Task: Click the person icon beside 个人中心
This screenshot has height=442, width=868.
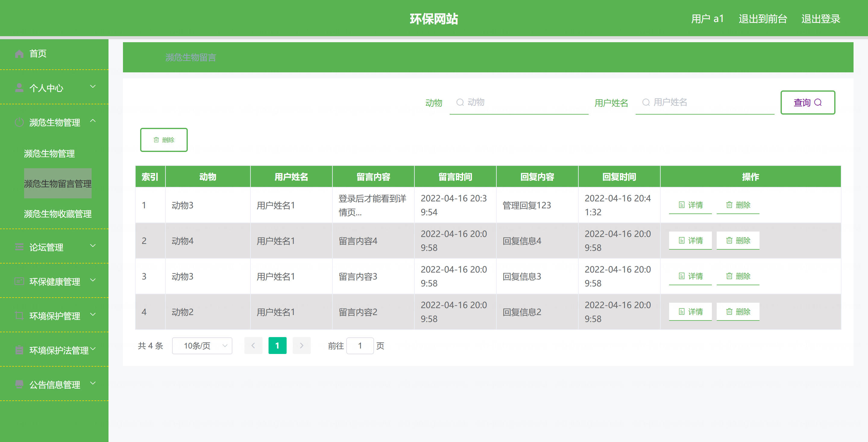Action: [19, 88]
